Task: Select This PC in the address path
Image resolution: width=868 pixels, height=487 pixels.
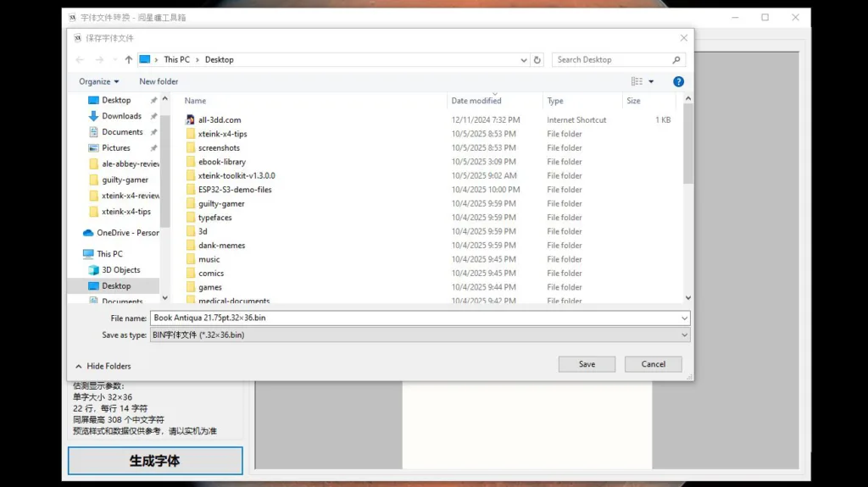Action: (176, 60)
